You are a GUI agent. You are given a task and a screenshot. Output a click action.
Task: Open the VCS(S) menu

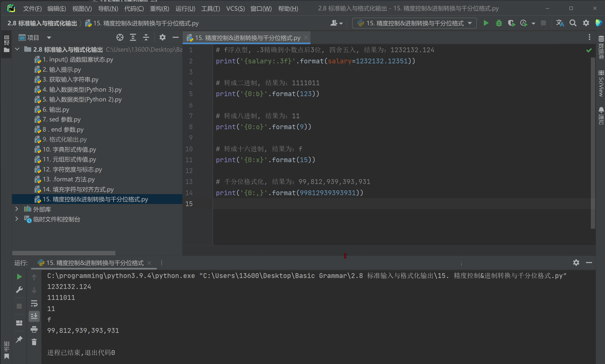coord(235,9)
